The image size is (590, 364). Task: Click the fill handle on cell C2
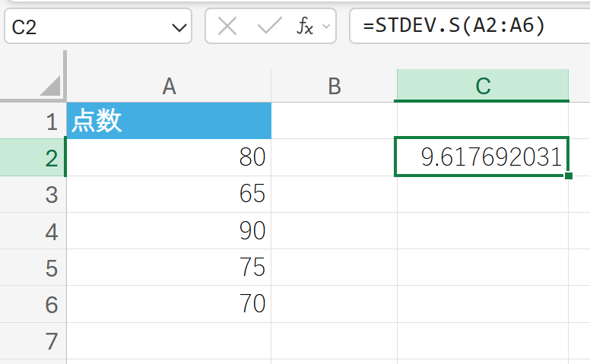pos(569,176)
